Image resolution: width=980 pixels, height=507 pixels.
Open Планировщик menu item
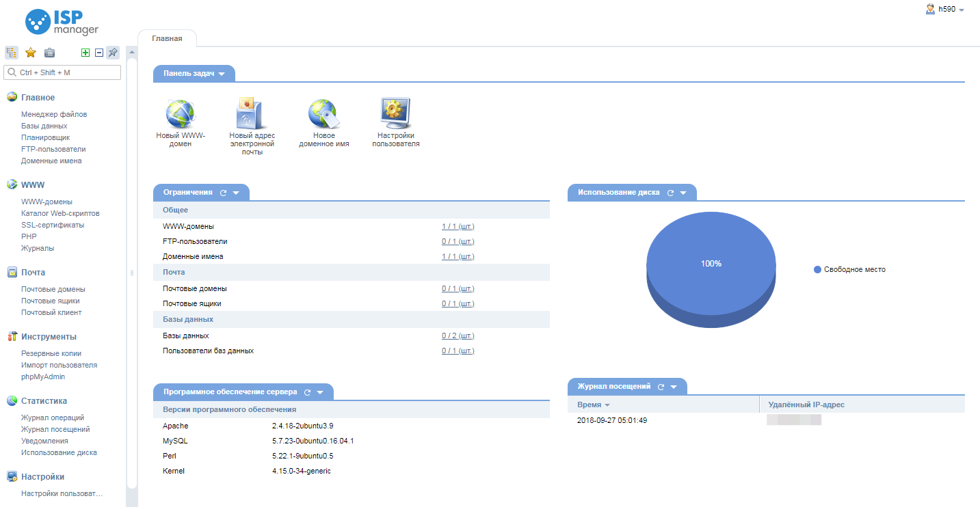[x=45, y=137]
